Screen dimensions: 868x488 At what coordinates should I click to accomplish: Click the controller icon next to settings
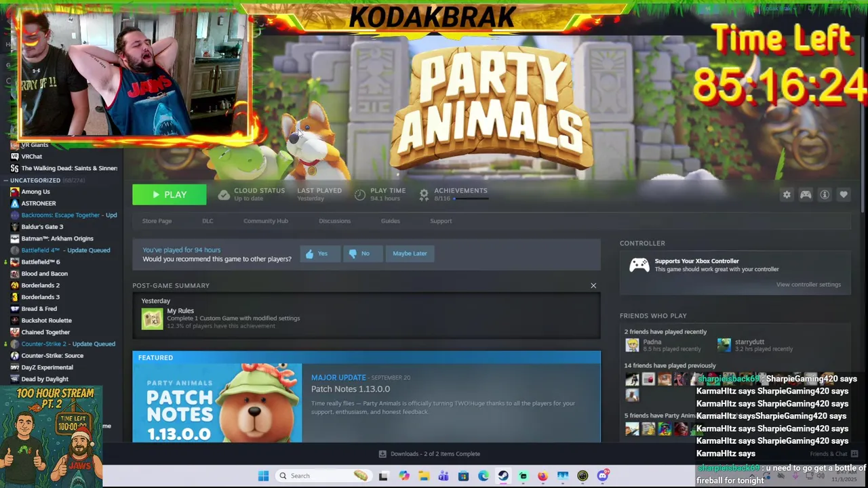click(x=806, y=195)
